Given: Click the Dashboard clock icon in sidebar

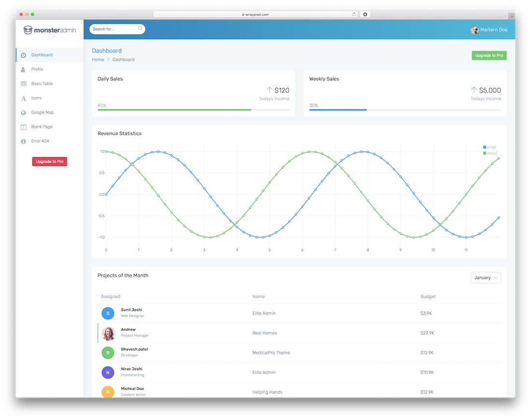Looking at the screenshot, I should coord(23,55).
